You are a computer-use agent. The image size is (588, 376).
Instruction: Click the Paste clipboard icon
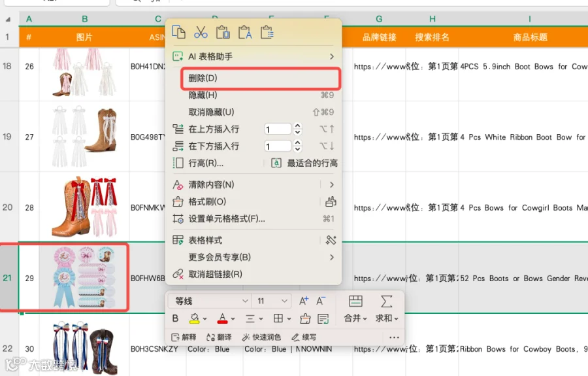pyautogui.click(x=223, y=33)
